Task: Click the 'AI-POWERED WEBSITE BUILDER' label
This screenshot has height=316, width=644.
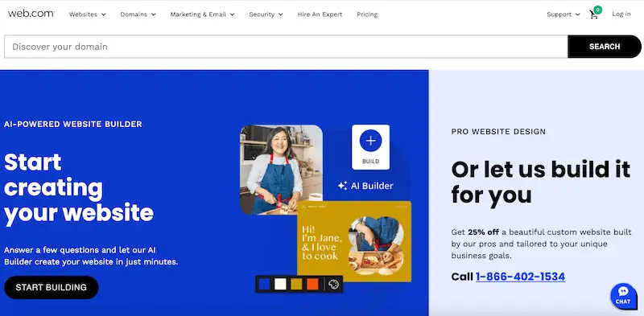Action: 73,124
